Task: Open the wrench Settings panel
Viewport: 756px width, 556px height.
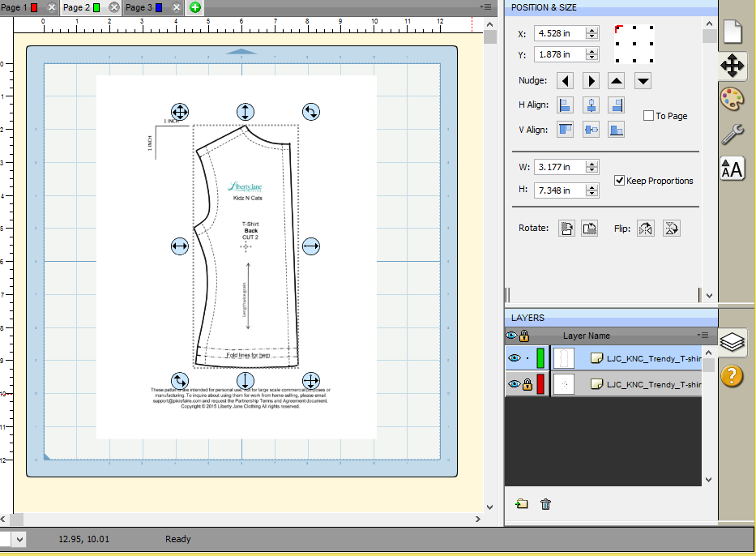Action: 732,134
